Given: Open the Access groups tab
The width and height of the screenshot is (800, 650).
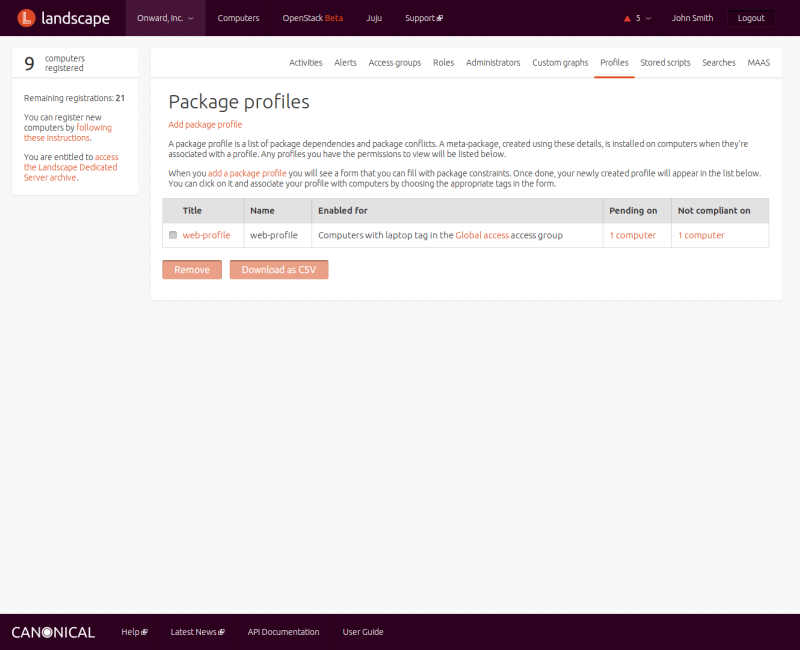Looking at the screenshot, I should pos(394,62).
